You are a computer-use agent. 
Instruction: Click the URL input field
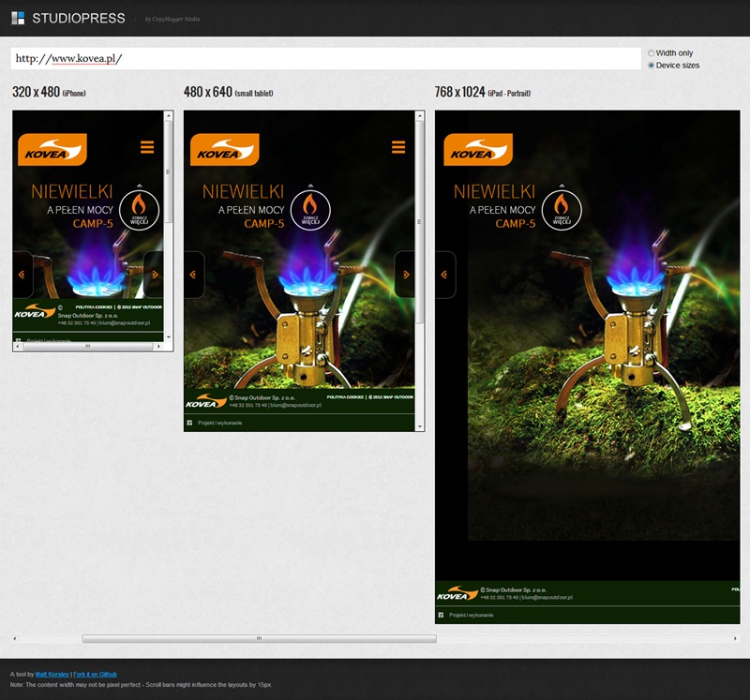(325, 59)
